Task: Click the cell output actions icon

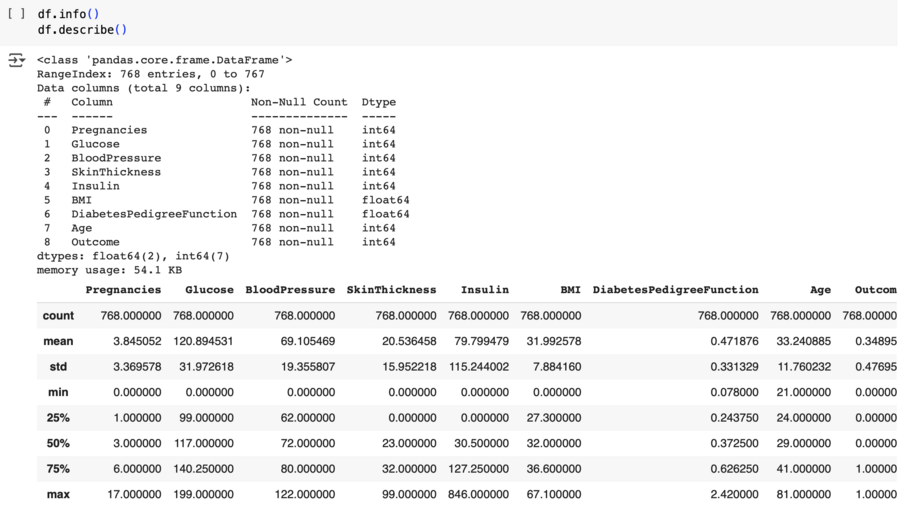Action: (16, 61)
